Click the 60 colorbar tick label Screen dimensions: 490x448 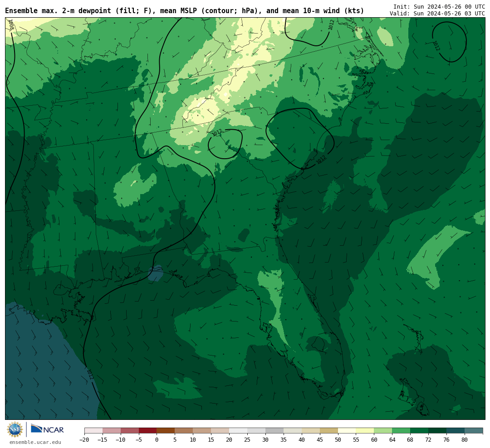click(374, 440)
